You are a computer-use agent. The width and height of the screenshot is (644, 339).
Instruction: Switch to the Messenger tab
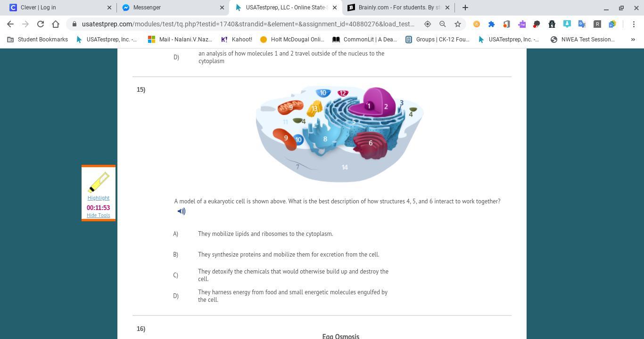(x=173, y=8)
